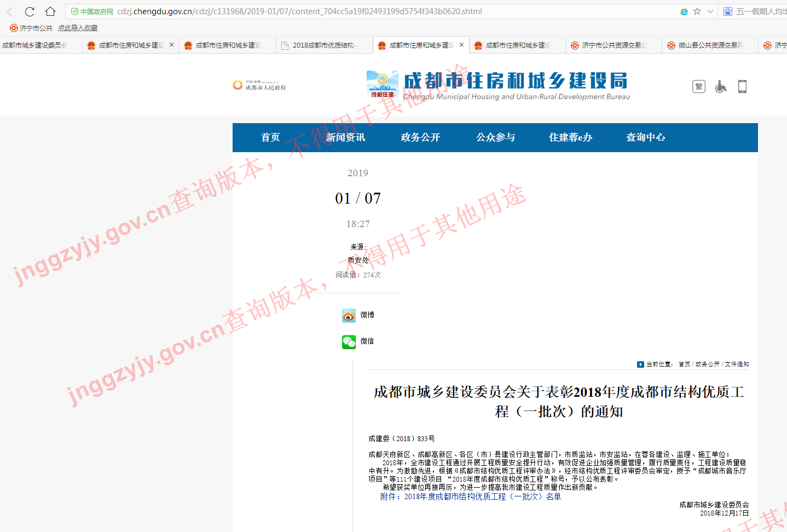Go to browser home page icon
This screenshot has height=532, width=787.
click(50, 11)
